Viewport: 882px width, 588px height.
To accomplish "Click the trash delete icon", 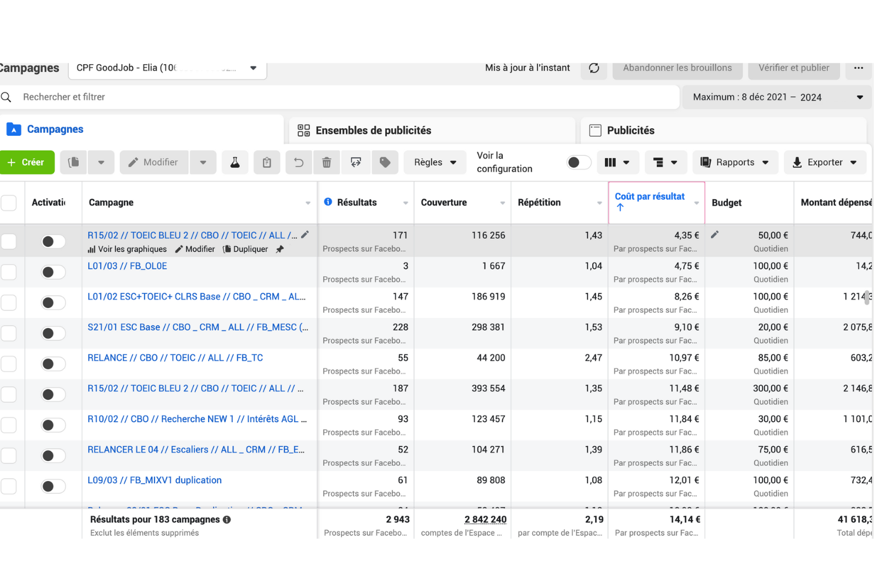I will [327, 162].
